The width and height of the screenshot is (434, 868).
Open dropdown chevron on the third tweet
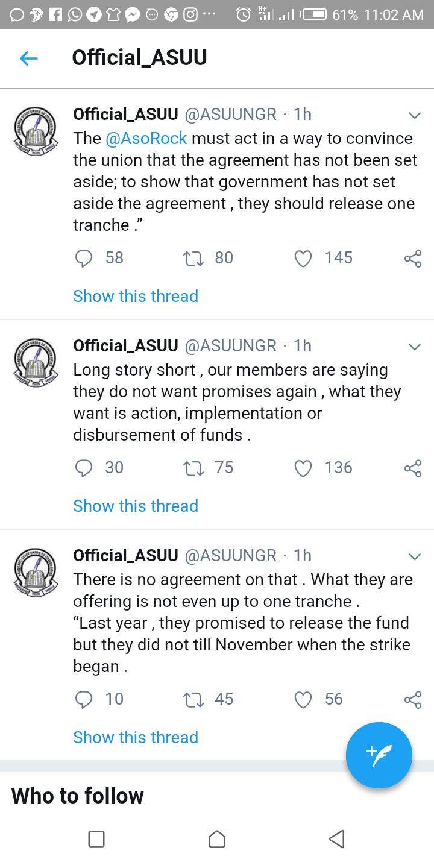414,556
